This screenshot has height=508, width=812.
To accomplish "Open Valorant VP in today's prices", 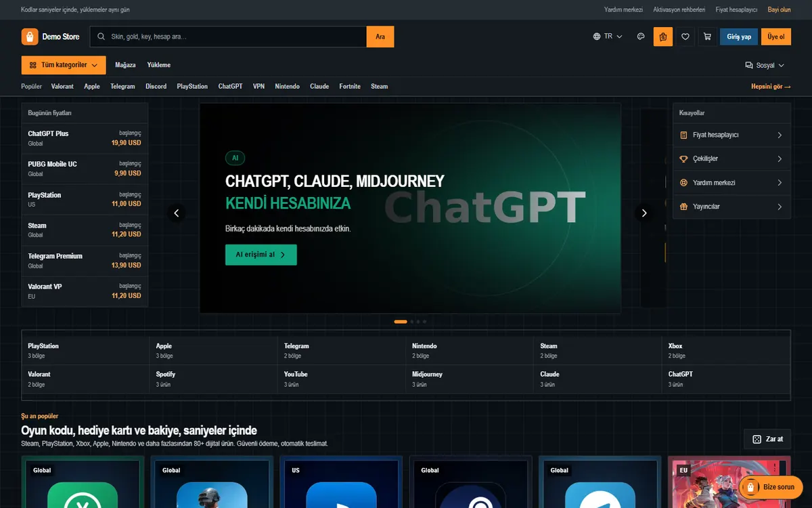I will (85, 291).
